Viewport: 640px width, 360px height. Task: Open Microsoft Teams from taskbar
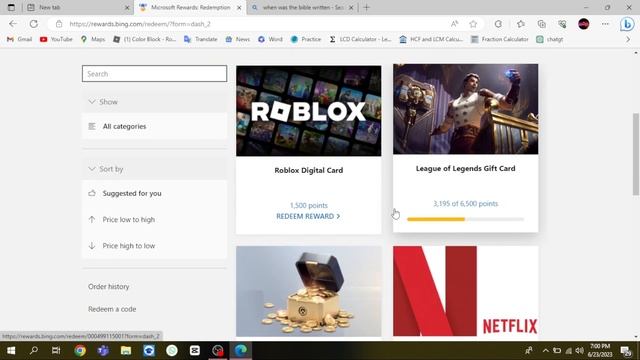point(103,351)
